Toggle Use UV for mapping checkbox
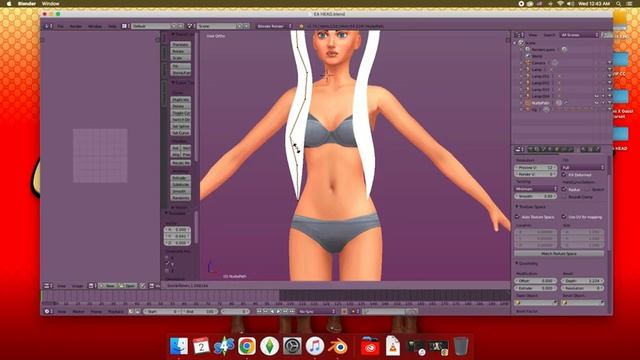The image size is (640, 360). click(x=564, y=217)
